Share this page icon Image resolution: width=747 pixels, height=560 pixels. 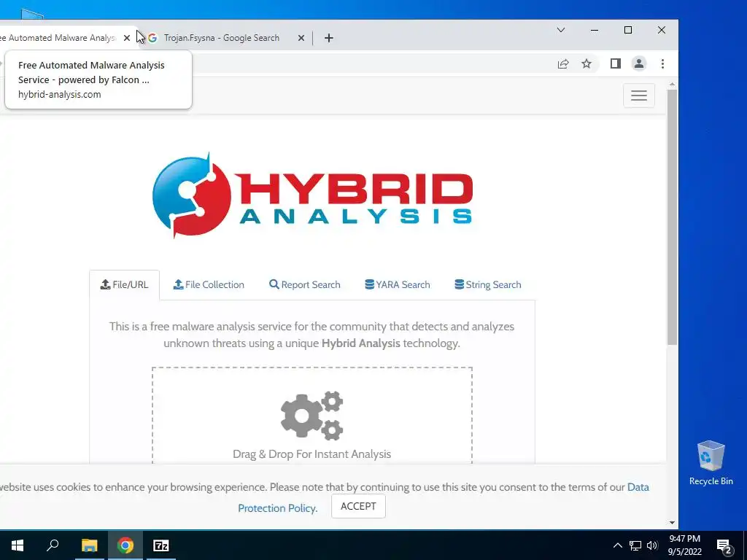(x=563, y=64)
